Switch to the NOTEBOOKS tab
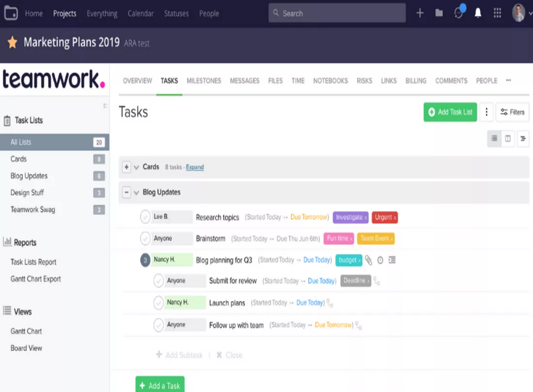Screen dimensions: 533x392 [x=330, y=81]
